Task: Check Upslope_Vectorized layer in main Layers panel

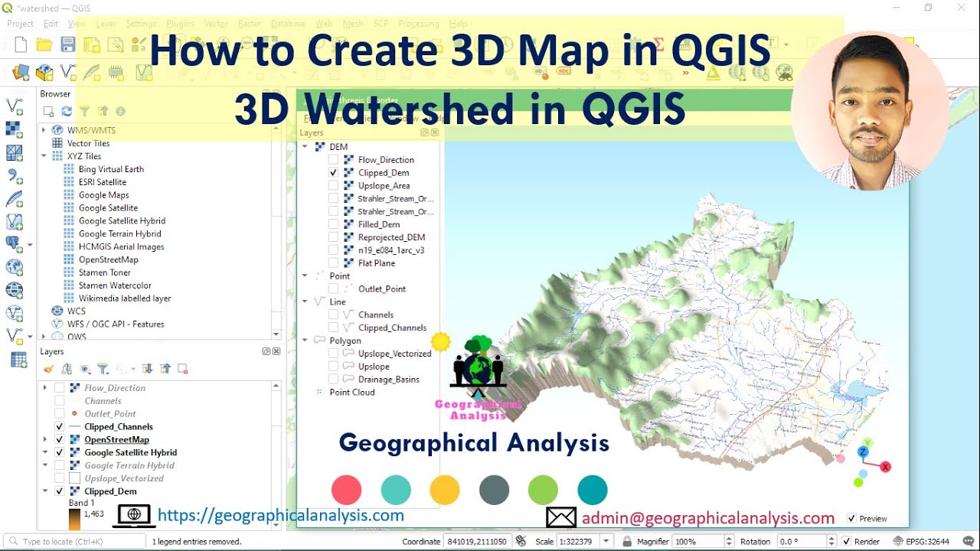Action: (x=60, y=478)
